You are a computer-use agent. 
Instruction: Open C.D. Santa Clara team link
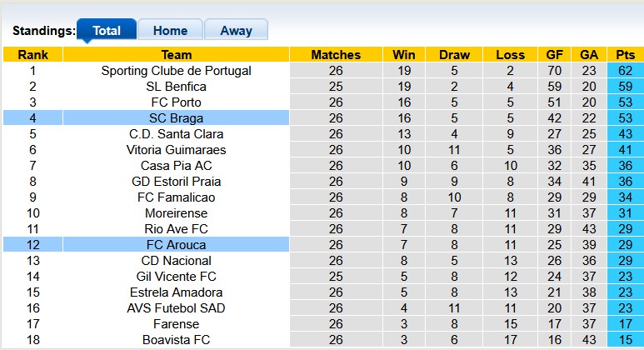[176, 134]
